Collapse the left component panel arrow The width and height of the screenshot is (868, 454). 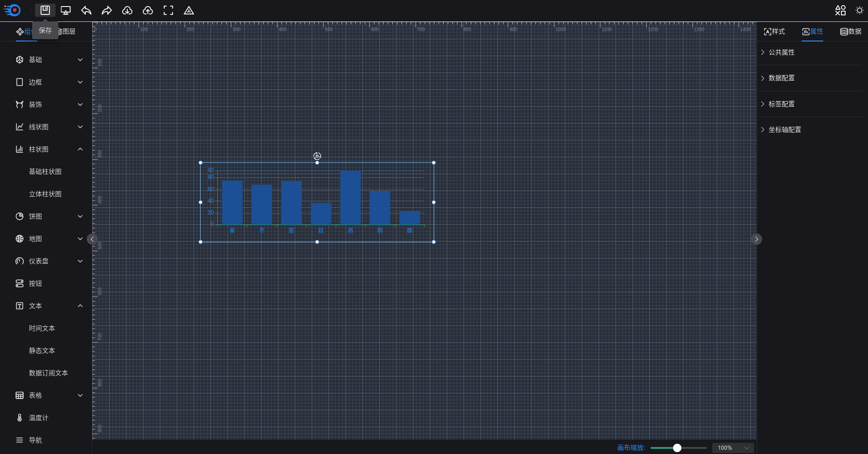coord(92,239)
